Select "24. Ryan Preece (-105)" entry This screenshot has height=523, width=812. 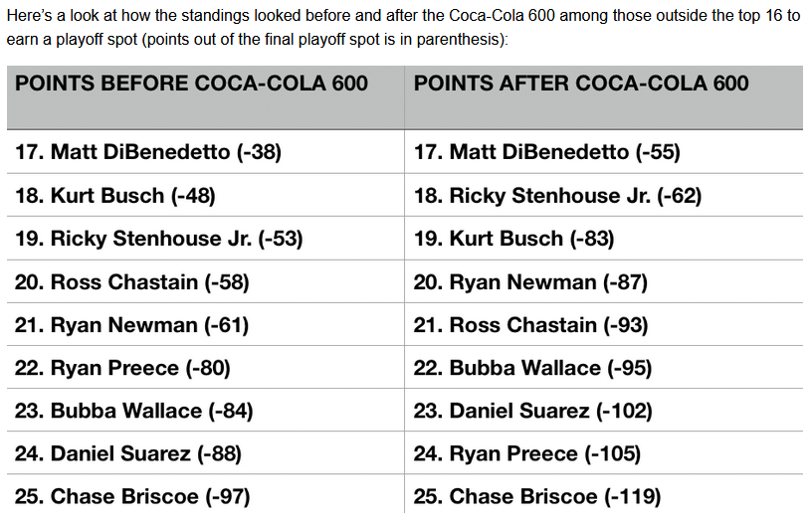click(x=527, y=454)
